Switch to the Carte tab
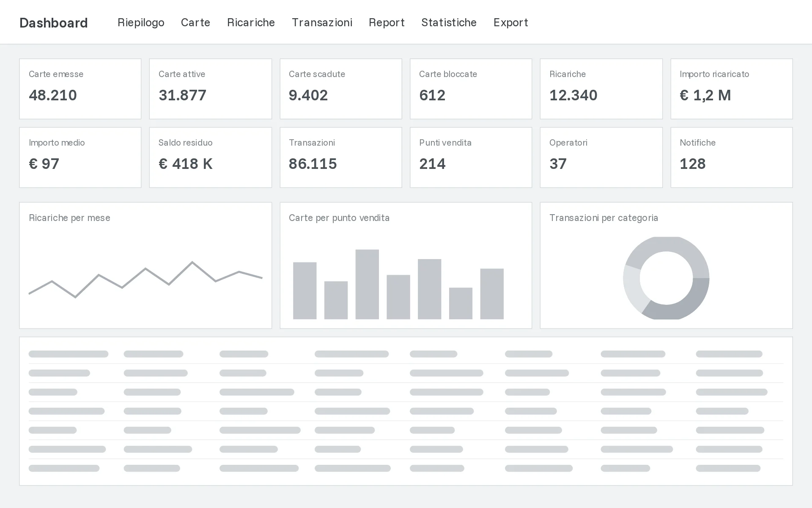The width and height of the screenshot is (812, 508). point(195,22)
